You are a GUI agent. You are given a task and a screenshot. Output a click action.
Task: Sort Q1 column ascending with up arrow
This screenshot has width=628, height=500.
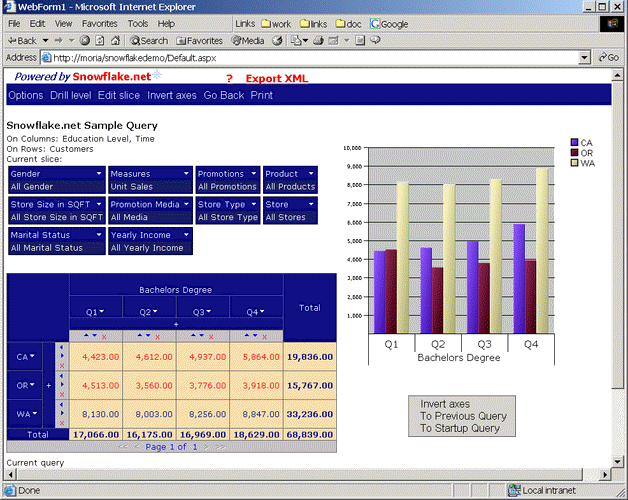point(87,336)
